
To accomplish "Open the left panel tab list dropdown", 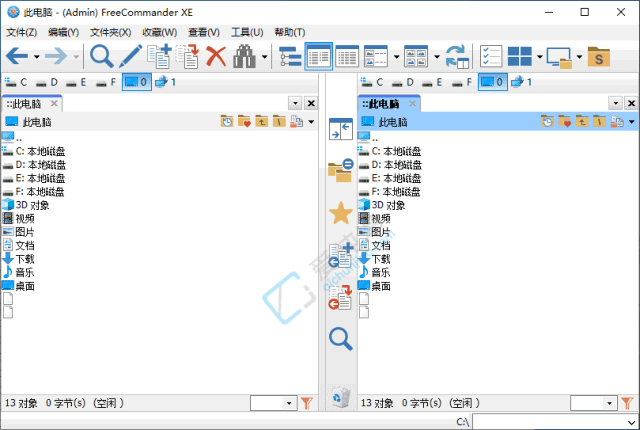I will click(295, 103).
